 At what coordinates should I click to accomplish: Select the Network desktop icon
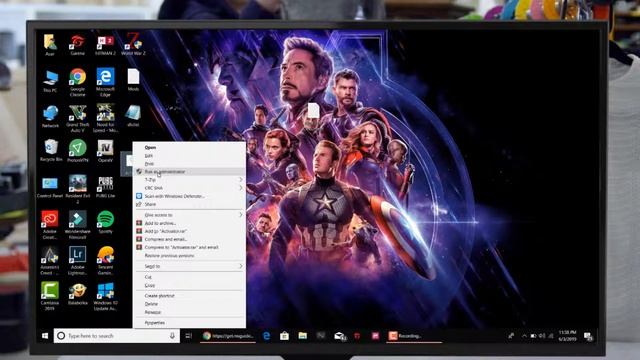pyautogui.click(x=50, y=117)
